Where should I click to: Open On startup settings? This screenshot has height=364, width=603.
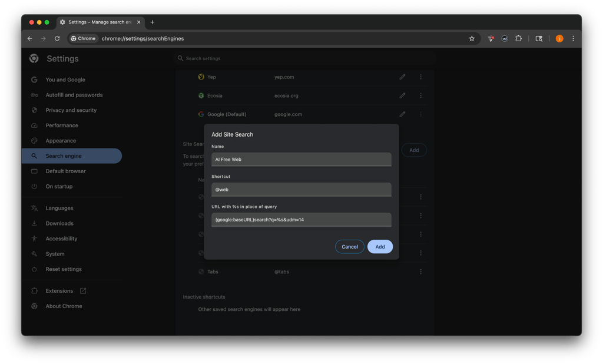click(x=59, y=186)
